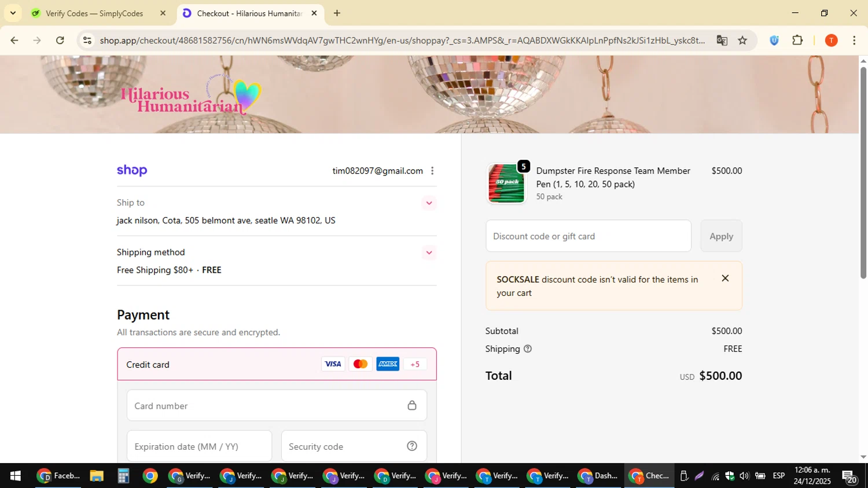The height and width of the screenshot is (488, 868).
Task: Show the +5 more card types
Action: pos(415,364)
